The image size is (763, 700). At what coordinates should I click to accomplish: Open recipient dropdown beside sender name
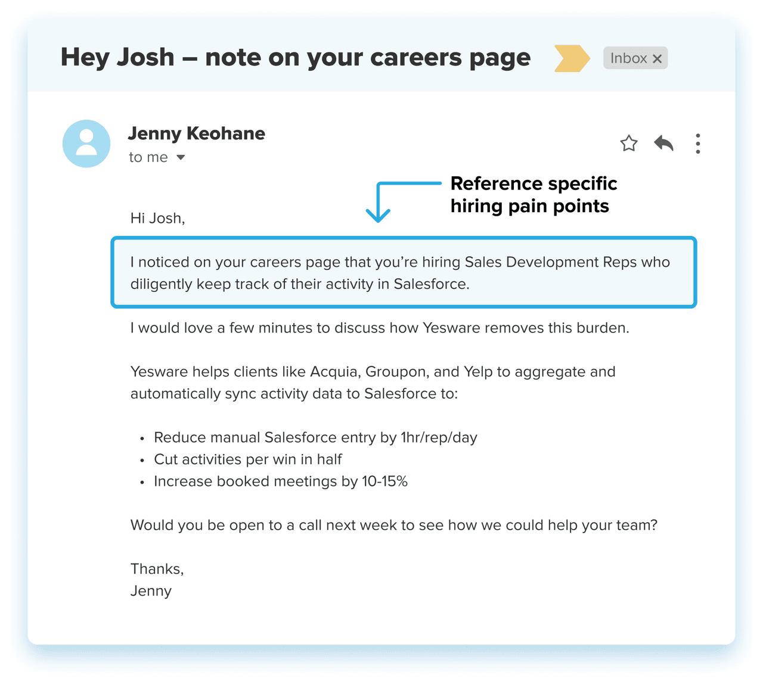pos(181,157)
